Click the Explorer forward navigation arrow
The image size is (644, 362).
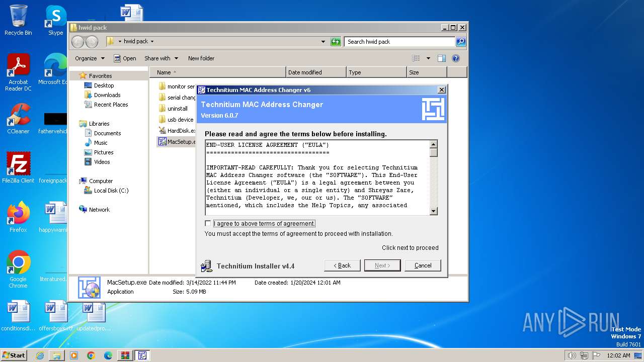92,42
